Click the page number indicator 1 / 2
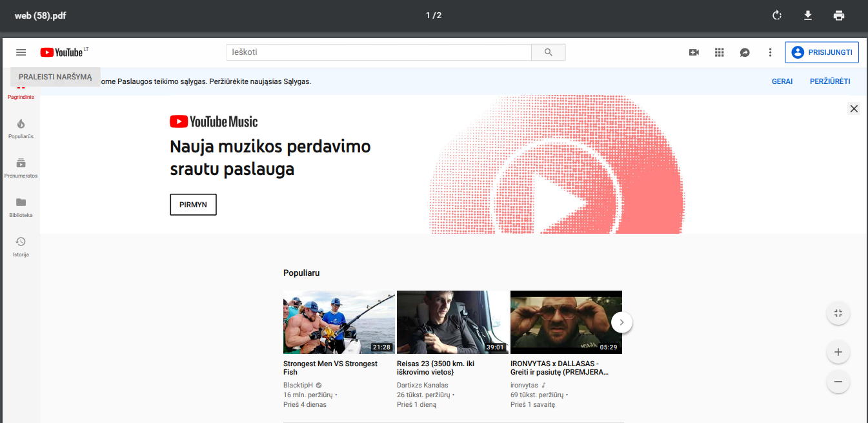 coord(434,15)
